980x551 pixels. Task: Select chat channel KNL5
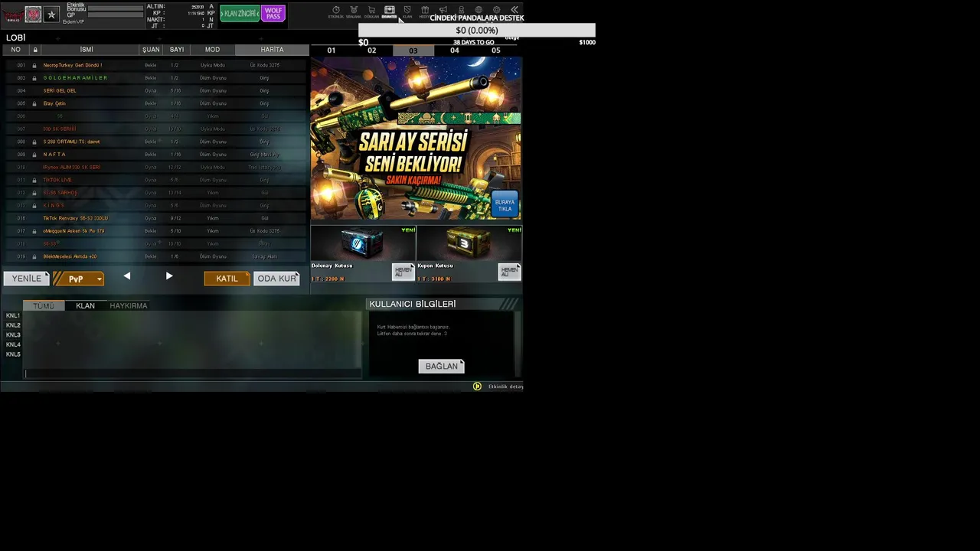tap(13, 354)
